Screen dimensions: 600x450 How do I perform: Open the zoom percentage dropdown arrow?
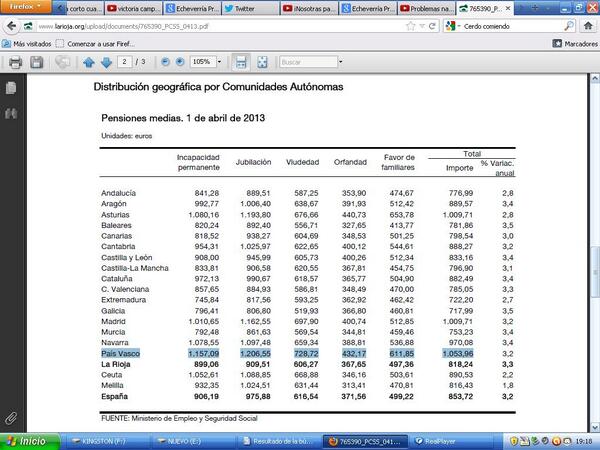(219, 62)
